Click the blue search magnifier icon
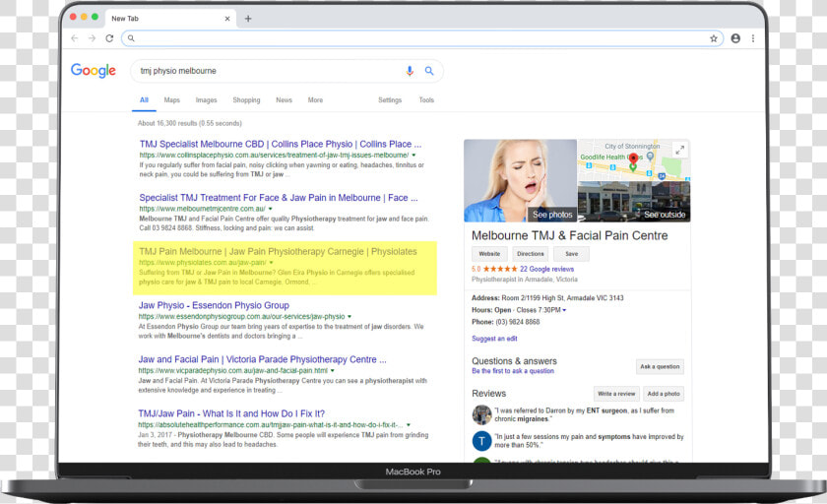 click(429, 71)
